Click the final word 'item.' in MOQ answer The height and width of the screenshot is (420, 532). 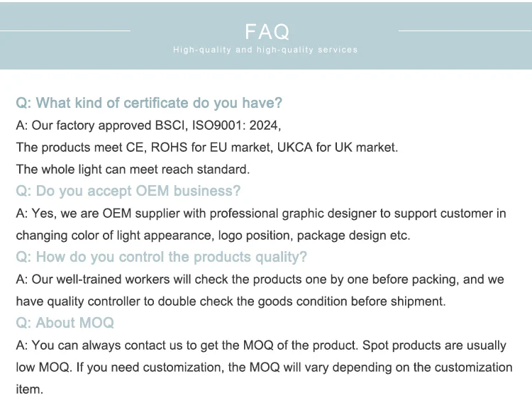pos(30,389)
